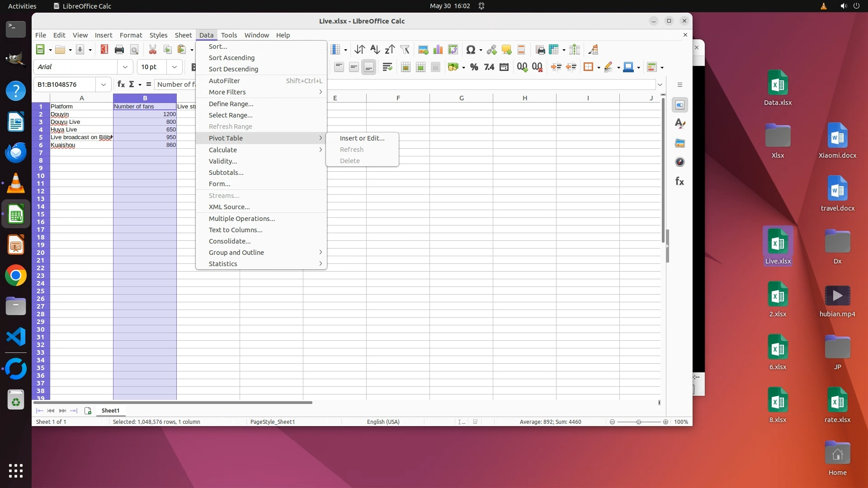Toggle the AutoFilter menu entry
The width and height of the screenshot is (868, 488).
[224, 81]
